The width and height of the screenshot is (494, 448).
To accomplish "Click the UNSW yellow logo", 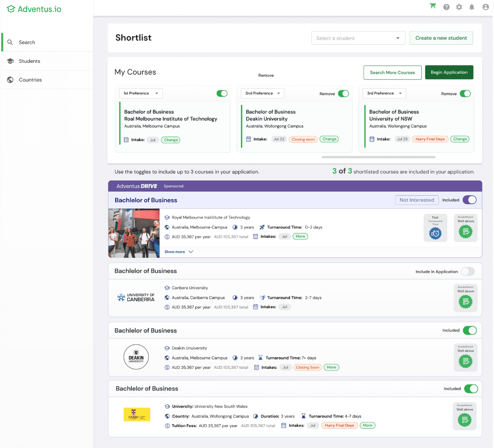I will (x=137, y=414).
